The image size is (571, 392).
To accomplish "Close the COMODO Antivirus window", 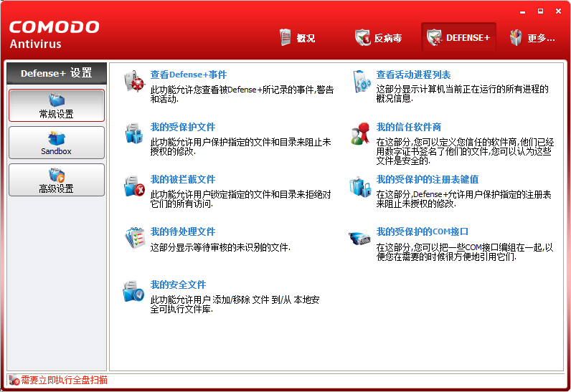I will point(558,11).
